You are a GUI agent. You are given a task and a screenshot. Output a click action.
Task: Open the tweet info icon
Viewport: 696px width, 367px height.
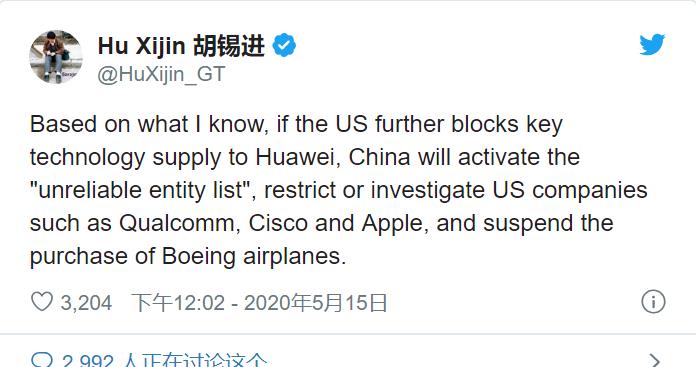point(653,302)
